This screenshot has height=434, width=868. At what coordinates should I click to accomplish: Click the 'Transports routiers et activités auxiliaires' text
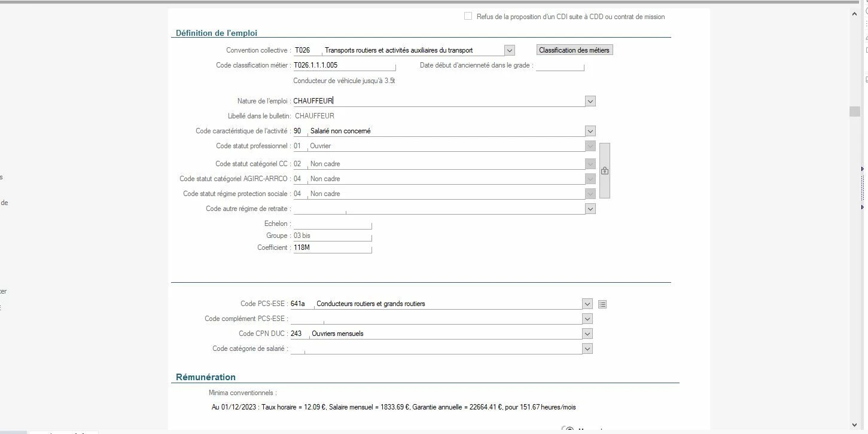click(x=398, y=50)
